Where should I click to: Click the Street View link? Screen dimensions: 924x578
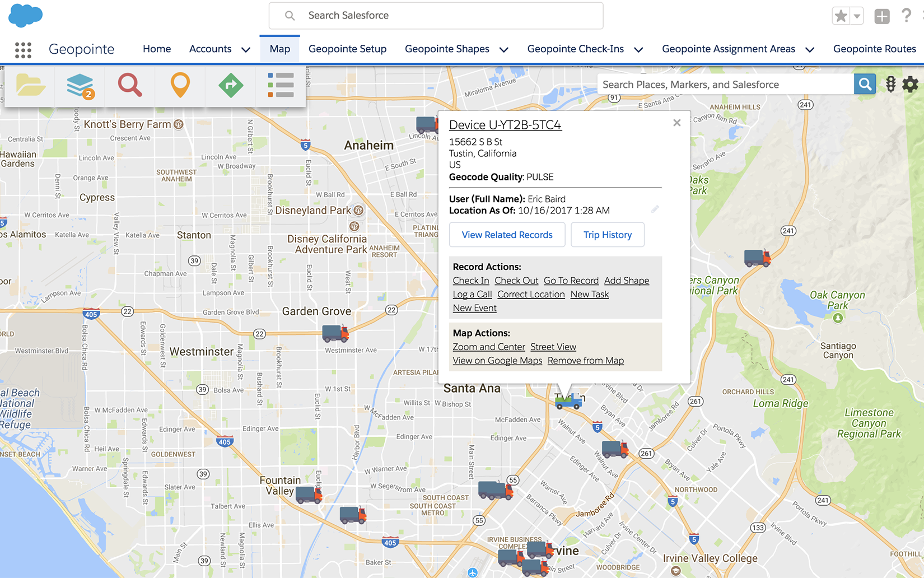point(553,347)
